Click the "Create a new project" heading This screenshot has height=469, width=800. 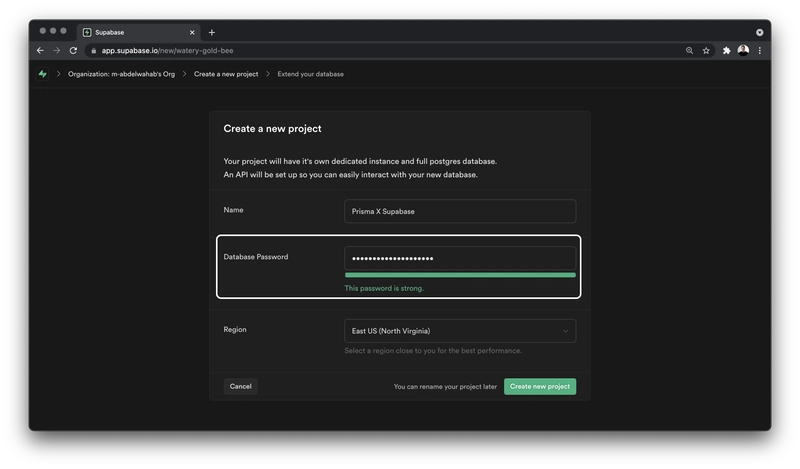(x=272, y=129)
